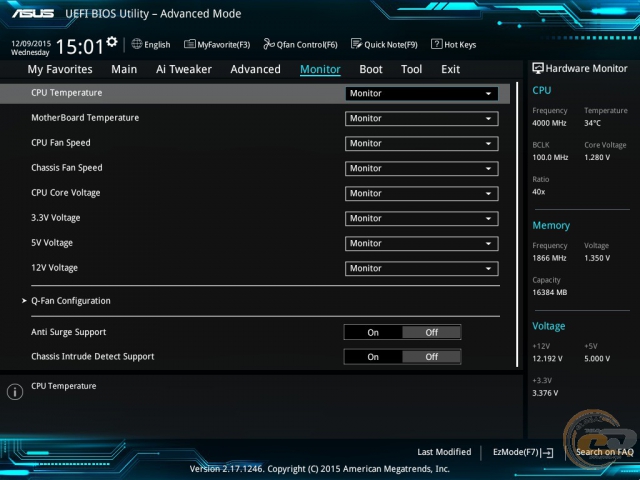The height and width of the screenshot is (480, 640).
Task: Open Qfan Control(F6) label
Action: point(307,44)
